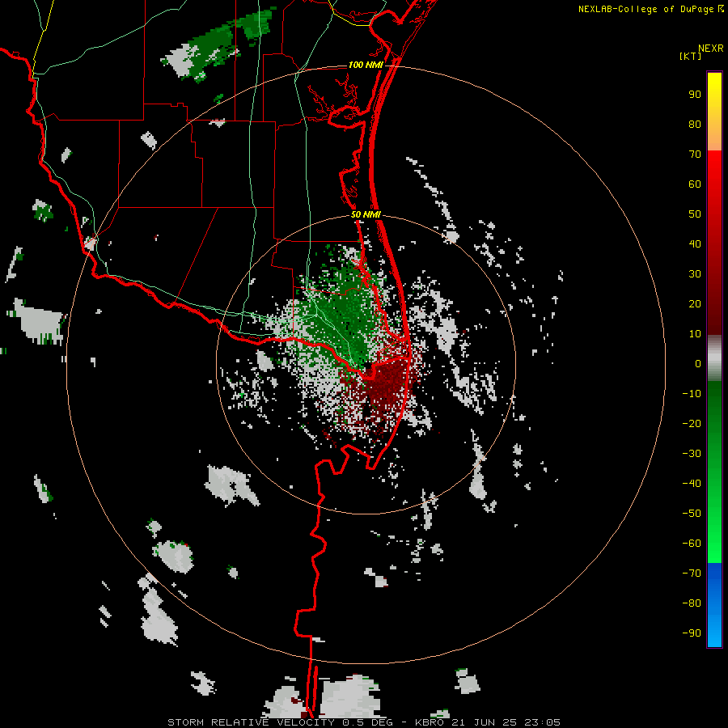The height and width of the screenshot is (728, 728).
Task: Click the [KT] units label
Action: point(691,56)
